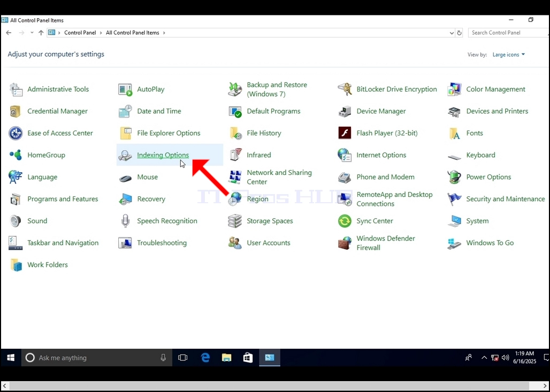Click the Internet Options globe icon

[x=345, y=155]
